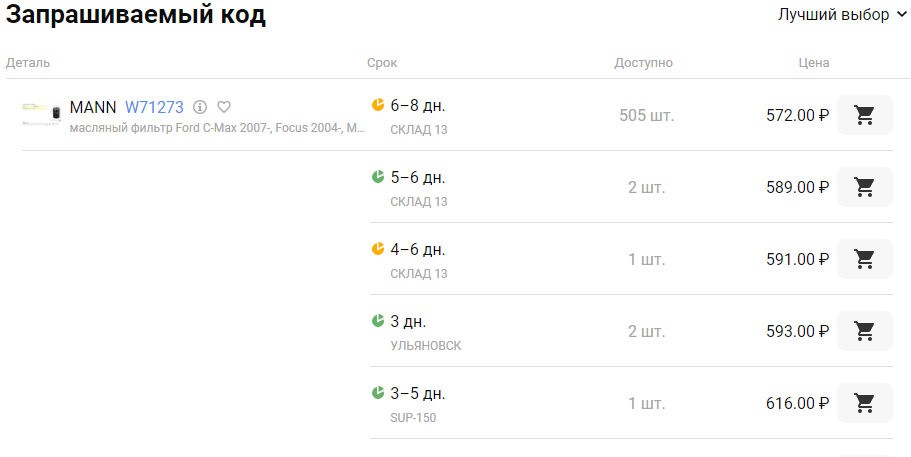Open the W71273 part number link

(x=155, y=107)
